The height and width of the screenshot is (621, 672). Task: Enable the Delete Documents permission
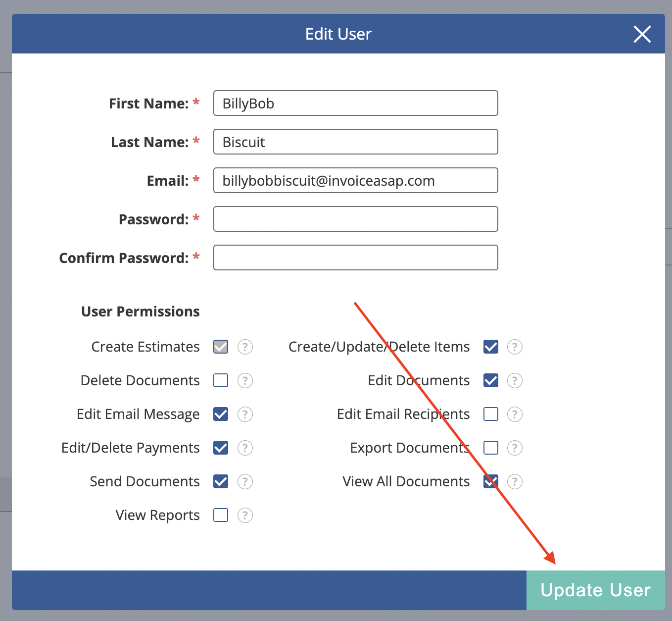coord(221,380)
